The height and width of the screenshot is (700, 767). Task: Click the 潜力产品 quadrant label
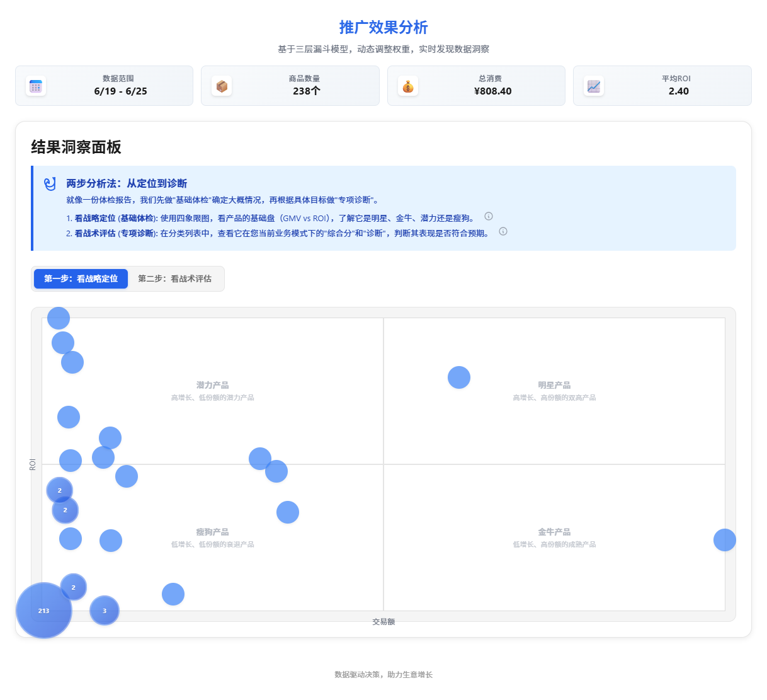coord(212,385)
